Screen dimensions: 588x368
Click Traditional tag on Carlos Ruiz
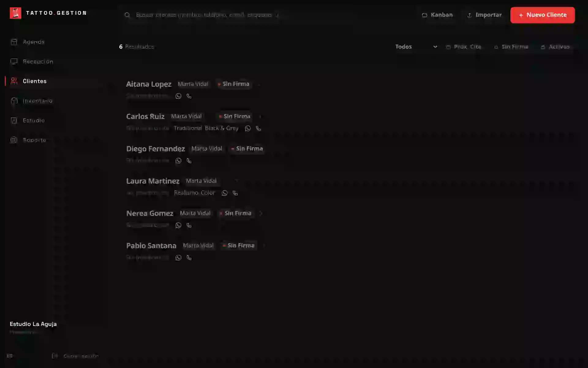coord(188,128)
